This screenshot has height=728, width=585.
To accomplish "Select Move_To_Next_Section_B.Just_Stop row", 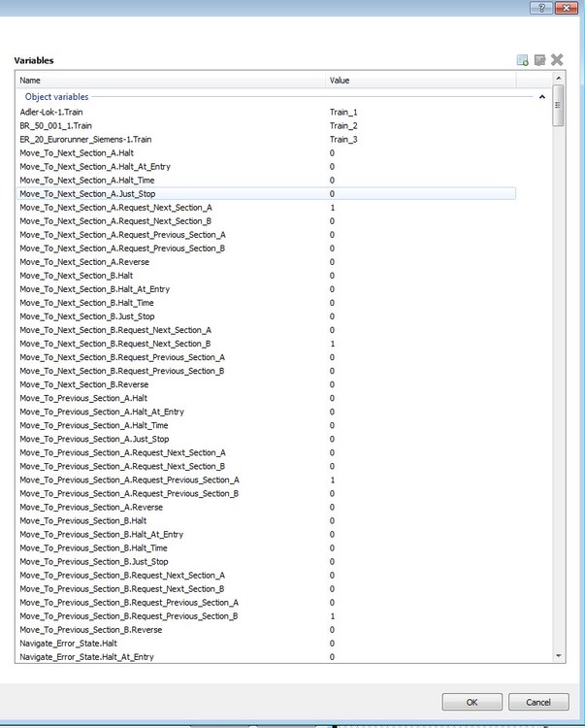I will tap(266, 316).
